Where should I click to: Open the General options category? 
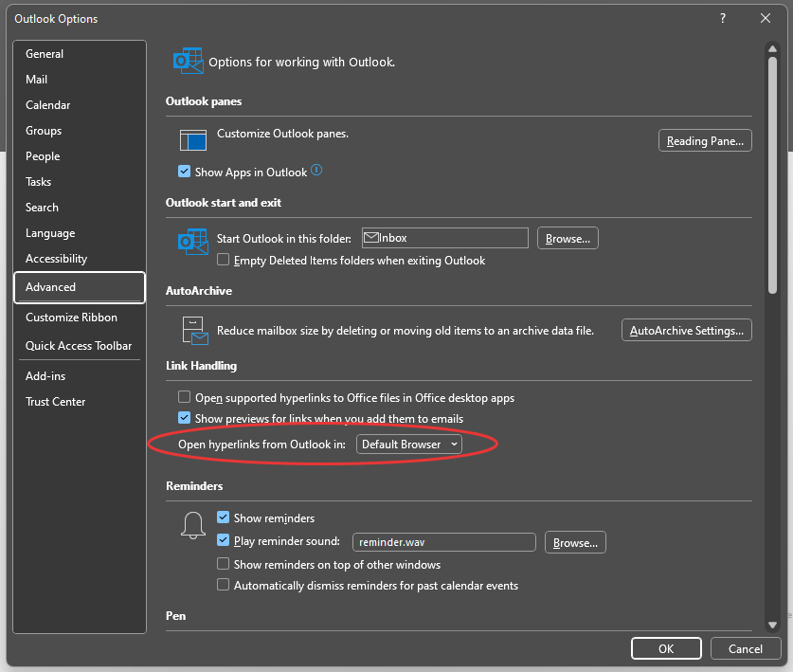coord(80,54)
